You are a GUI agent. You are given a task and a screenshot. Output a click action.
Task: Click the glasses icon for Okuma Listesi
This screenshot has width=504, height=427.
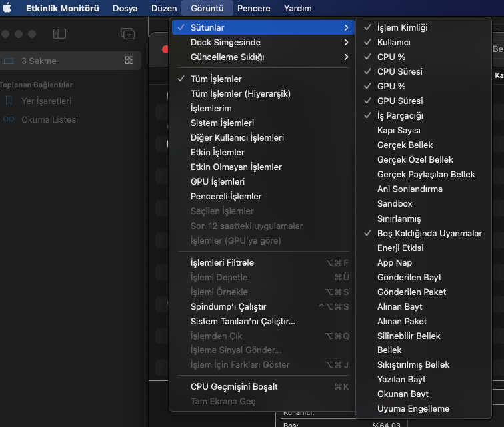click(x=9, y=119)
